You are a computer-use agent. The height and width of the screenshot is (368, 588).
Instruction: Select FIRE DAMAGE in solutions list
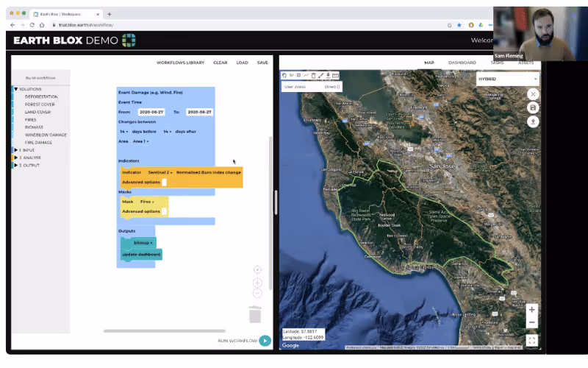coord(38,142)
